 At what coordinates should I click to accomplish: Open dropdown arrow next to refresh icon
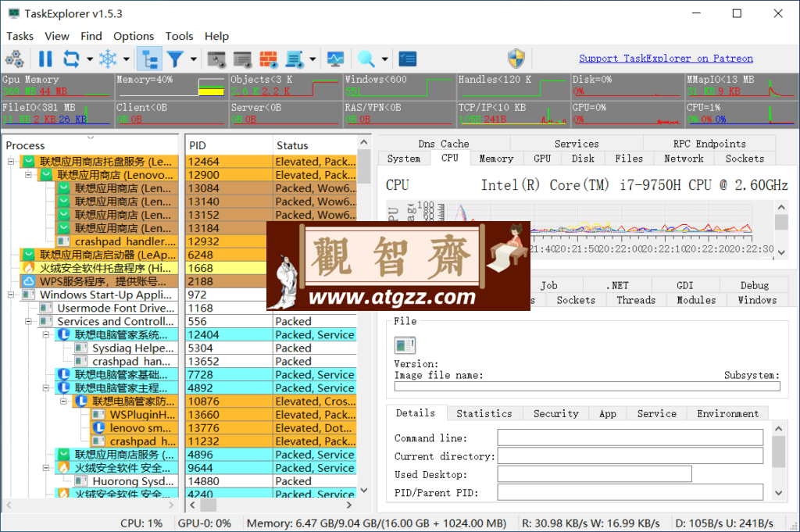coord(90,59)
